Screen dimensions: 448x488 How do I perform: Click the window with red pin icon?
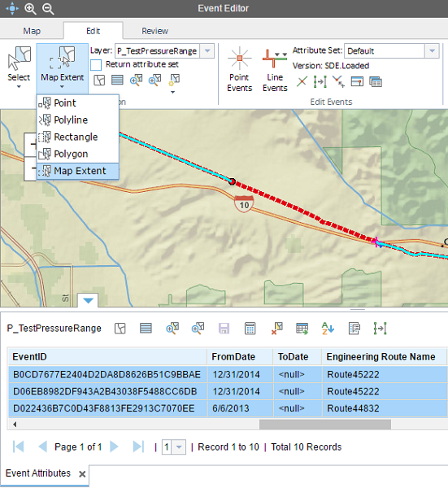click(x=357, y=81)
